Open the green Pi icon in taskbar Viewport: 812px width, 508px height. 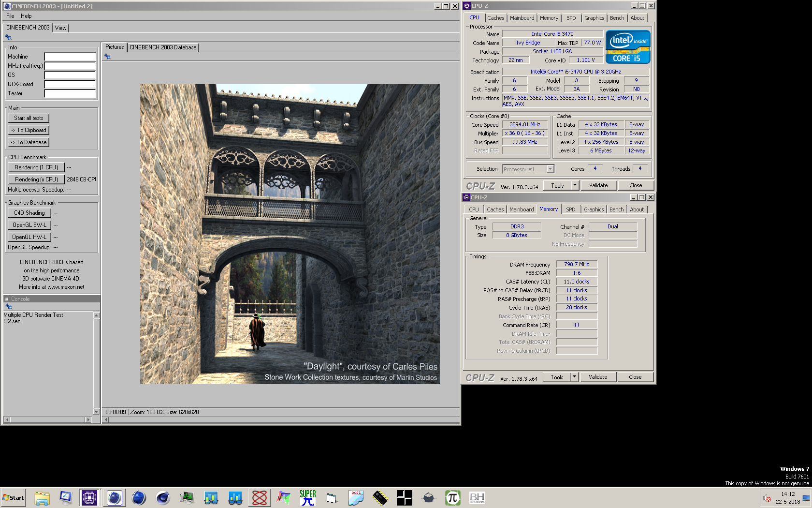click(x=453, y=497)
